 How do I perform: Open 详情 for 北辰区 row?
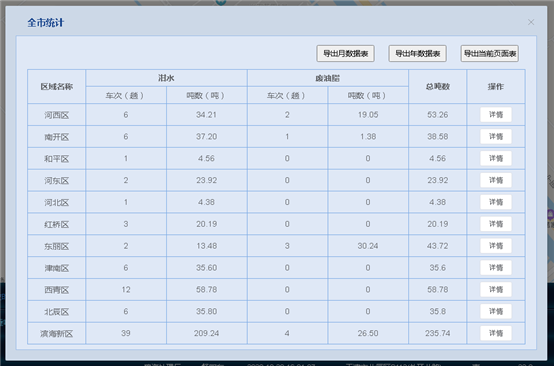496,312
